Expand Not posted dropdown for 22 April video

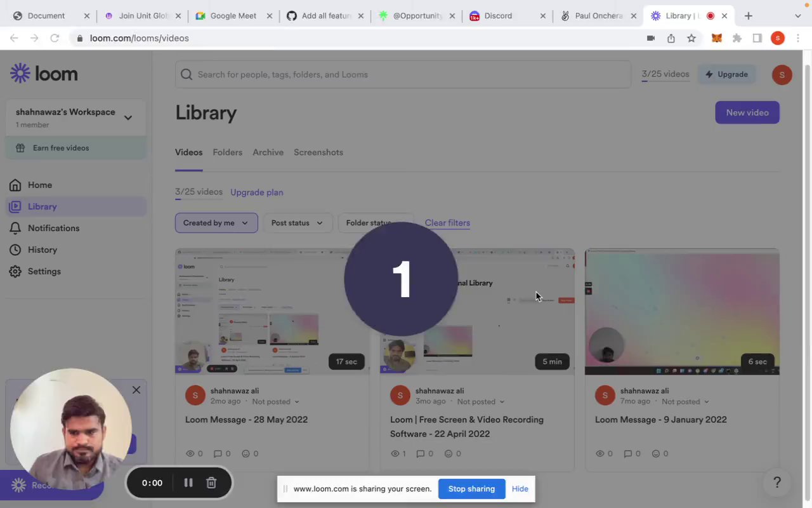[x=480, y=401]
